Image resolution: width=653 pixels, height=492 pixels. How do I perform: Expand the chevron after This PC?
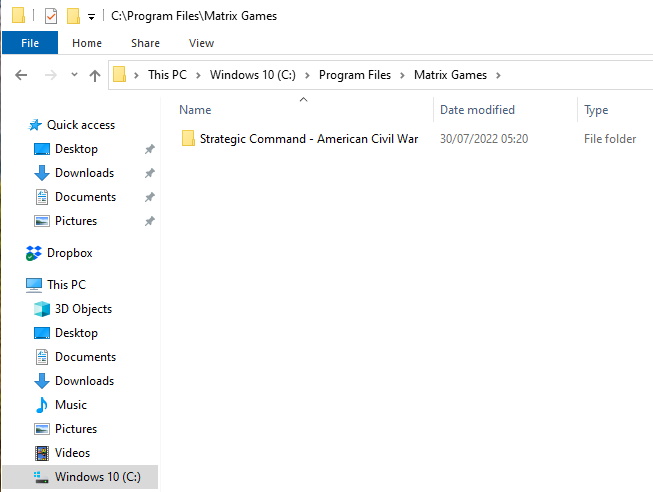(x=198, y=75)
